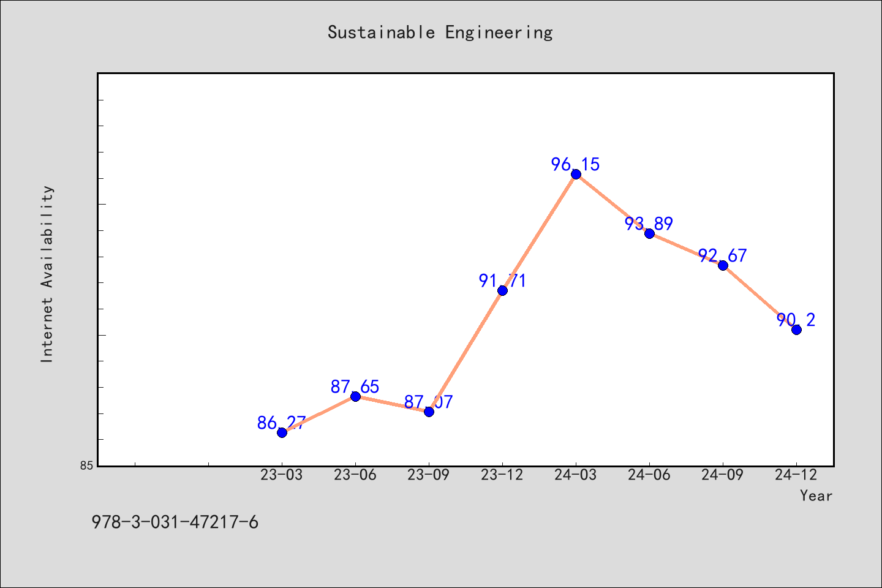This screenshot has width=882, height=588.
Task: Click the 87.07 value label
Action: pos(428,402)
